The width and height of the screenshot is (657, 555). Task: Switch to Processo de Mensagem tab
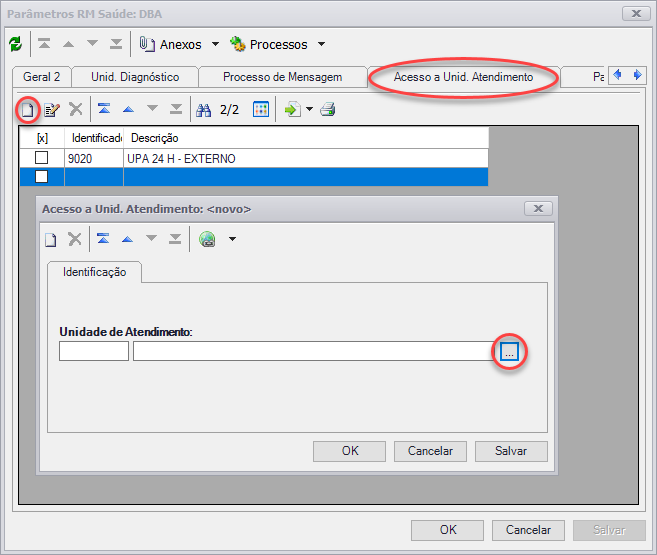click(x=282, y=77)
